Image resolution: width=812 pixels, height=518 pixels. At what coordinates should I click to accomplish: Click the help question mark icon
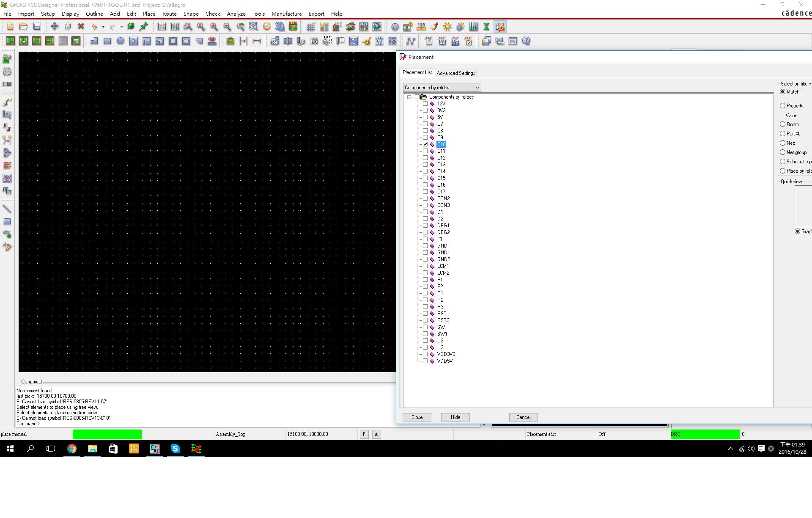526,41
